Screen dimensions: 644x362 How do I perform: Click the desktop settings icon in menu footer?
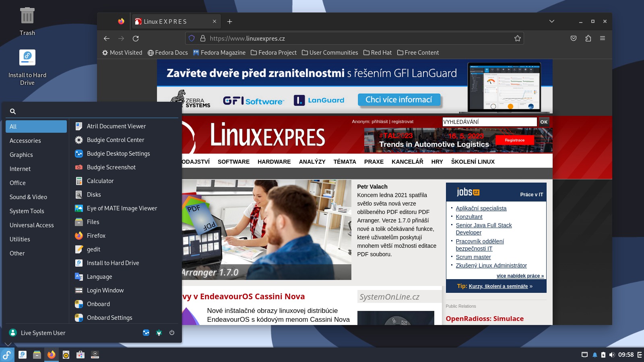(146, 333)
